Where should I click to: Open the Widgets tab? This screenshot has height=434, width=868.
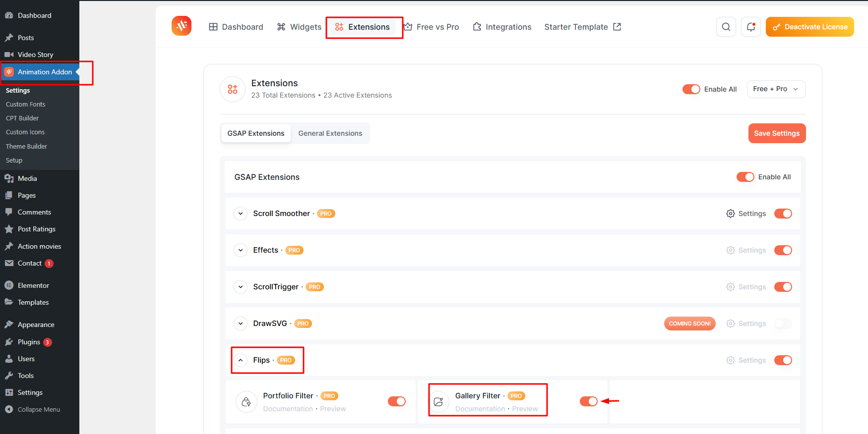coord(299,27)
